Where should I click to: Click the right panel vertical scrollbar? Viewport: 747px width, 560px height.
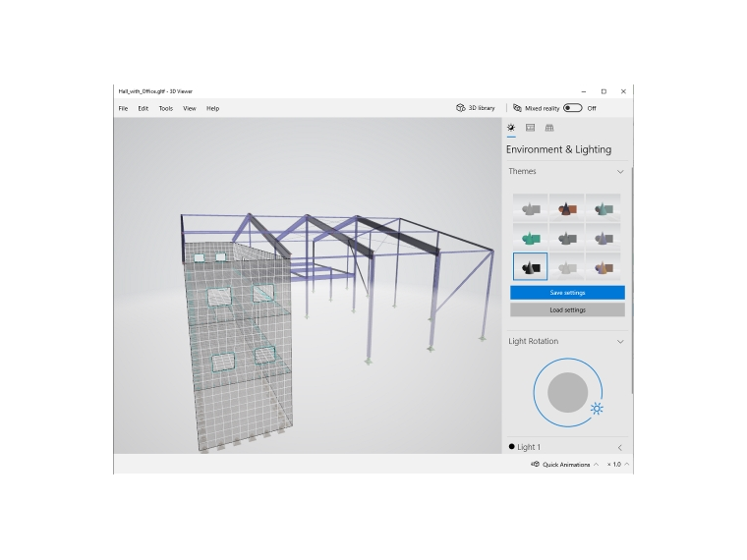tap(632, 280)
